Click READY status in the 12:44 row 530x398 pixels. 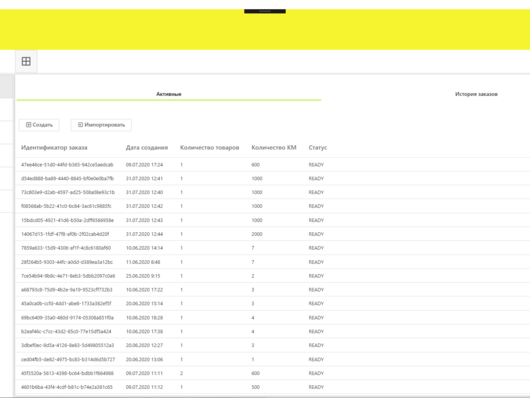(316, 234)
